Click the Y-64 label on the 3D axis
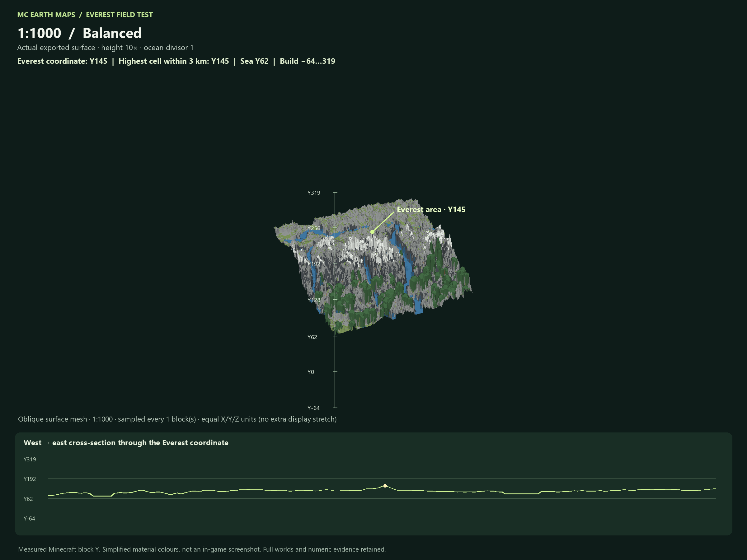The height and width of the screenshot is (560, 747). [x=313, y=408]
